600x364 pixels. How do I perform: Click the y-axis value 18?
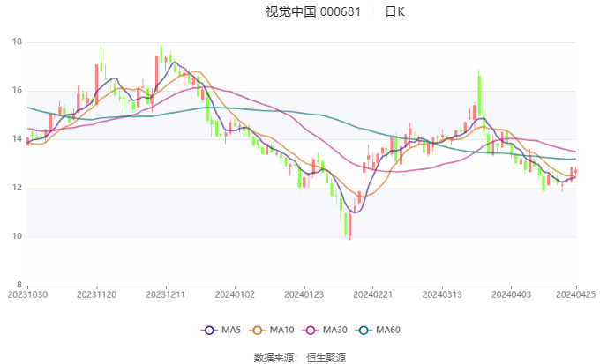[17, 42]
